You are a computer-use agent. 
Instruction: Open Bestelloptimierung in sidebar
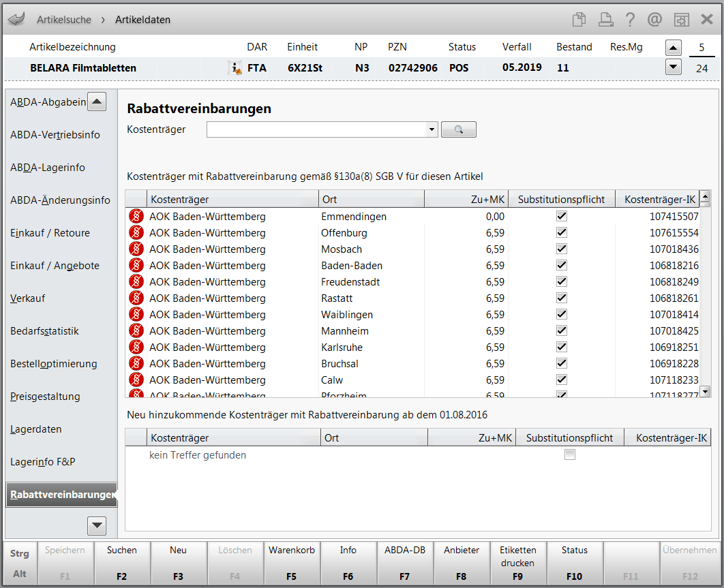click(x=54, y=364)
